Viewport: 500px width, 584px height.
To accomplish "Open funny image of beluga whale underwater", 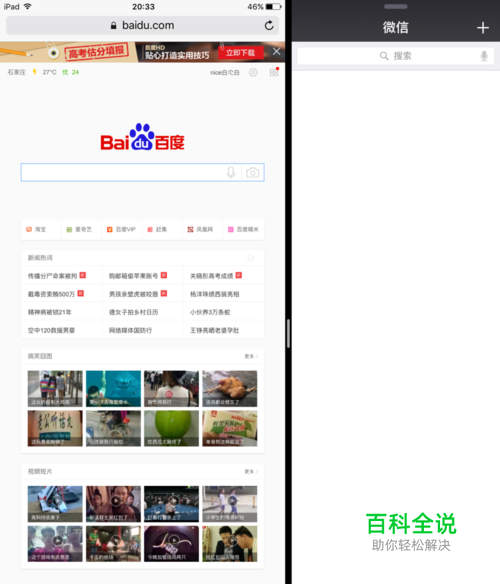I will point(114,388).
